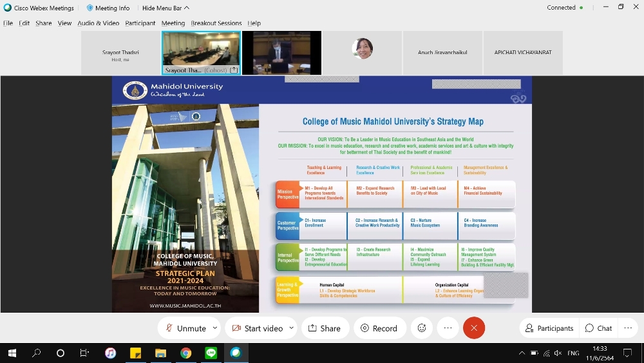Start video from the camera
Viewport: 644px width, 363px height.
257,328
